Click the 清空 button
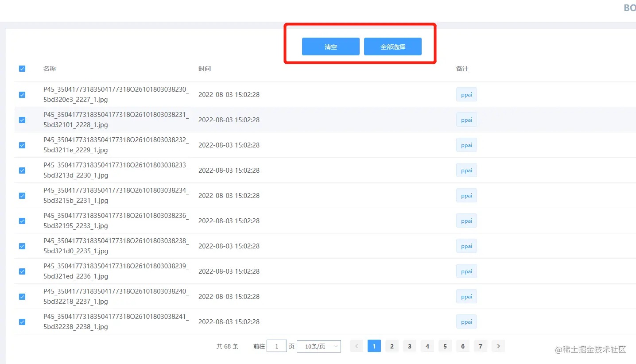 (330, 46)
